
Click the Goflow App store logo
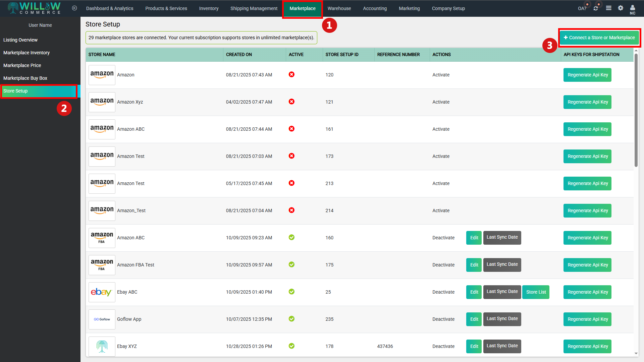click(x=102, y=319)
